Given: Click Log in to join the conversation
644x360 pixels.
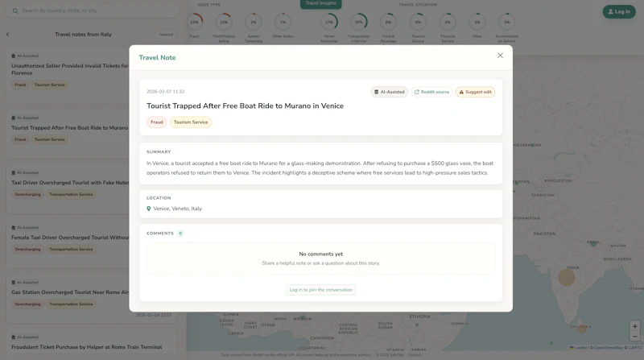Looking at the screenshot, I should [320, 290].
